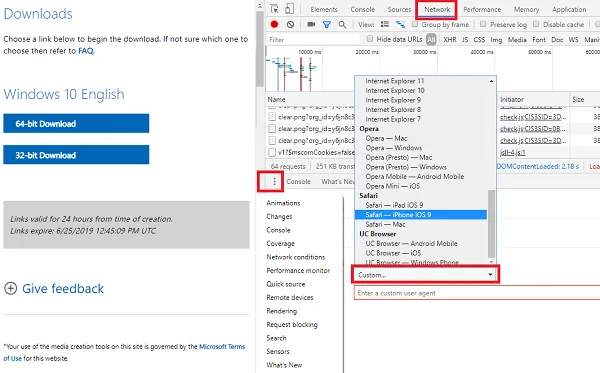Clear the network log with the block icon
Image resolution: width=600 pixels, height=373 pixels.
coord(290,24)
